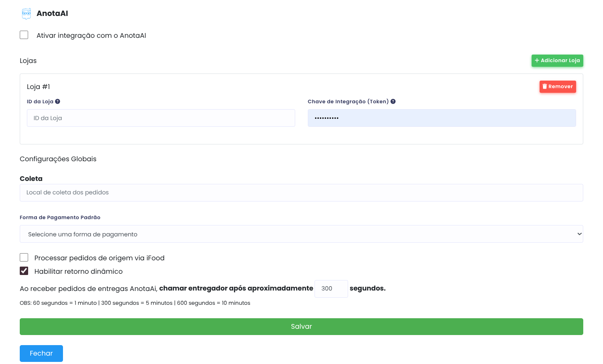
Task: Click the chevron arrow on payment select
Action: (579, 234)
